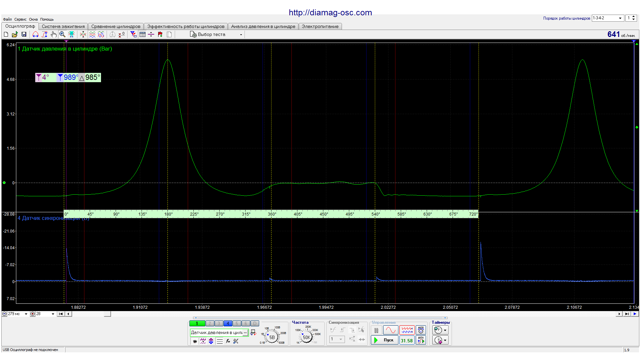Select the Осциллограф tab
The height and width of the screenshot is (354, 644).
[x=20, y=26]
